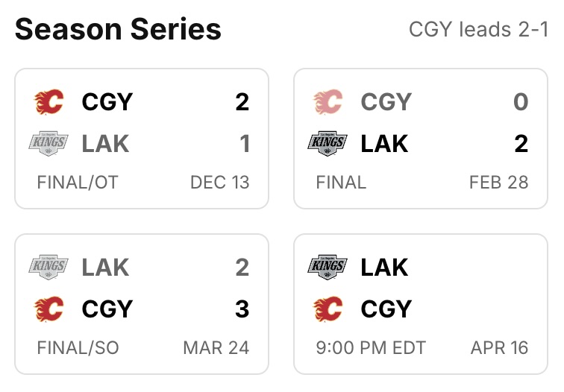Click the Kings logo in the Dec 13 game
Screen dimensions: 564x392
point(49,143)
